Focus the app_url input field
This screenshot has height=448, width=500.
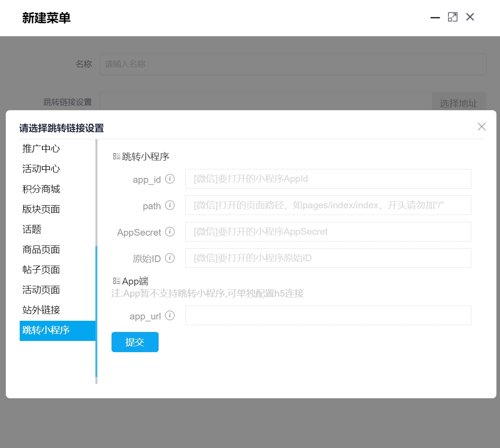tap(328, 316)
